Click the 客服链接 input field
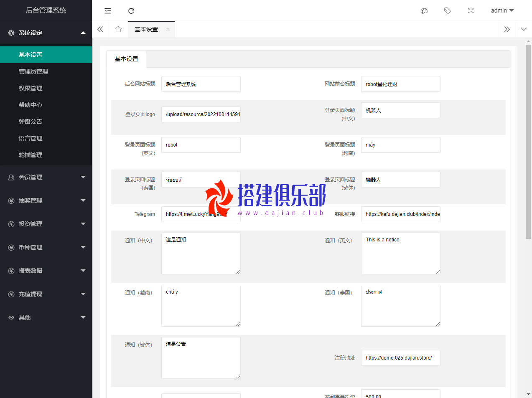Image resolution: width=532 pixels, height=398 pixels. tap(401, 214)
